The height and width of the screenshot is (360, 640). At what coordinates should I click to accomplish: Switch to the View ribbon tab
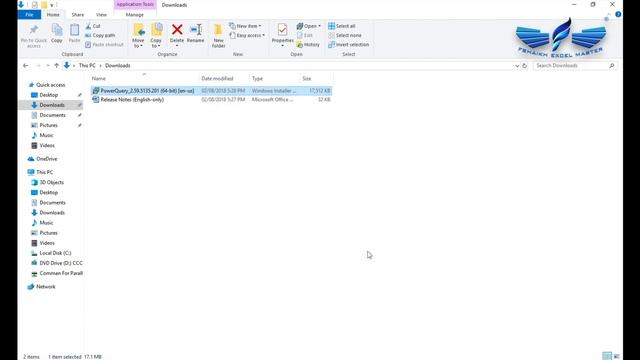pos(101,15)
